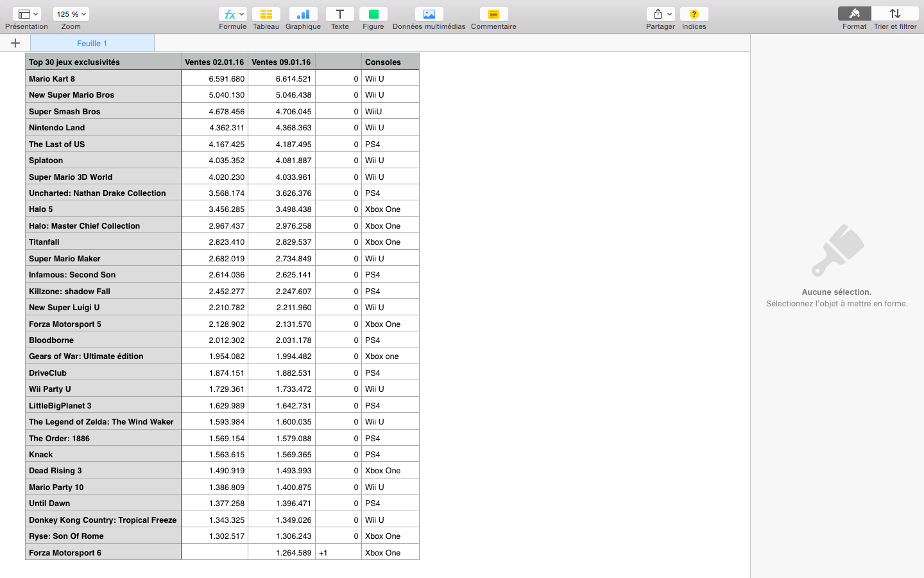Select the 1.302.517 sales value cell
The height and width of the screenshot is (578, 924).
(x=214, y=536)
